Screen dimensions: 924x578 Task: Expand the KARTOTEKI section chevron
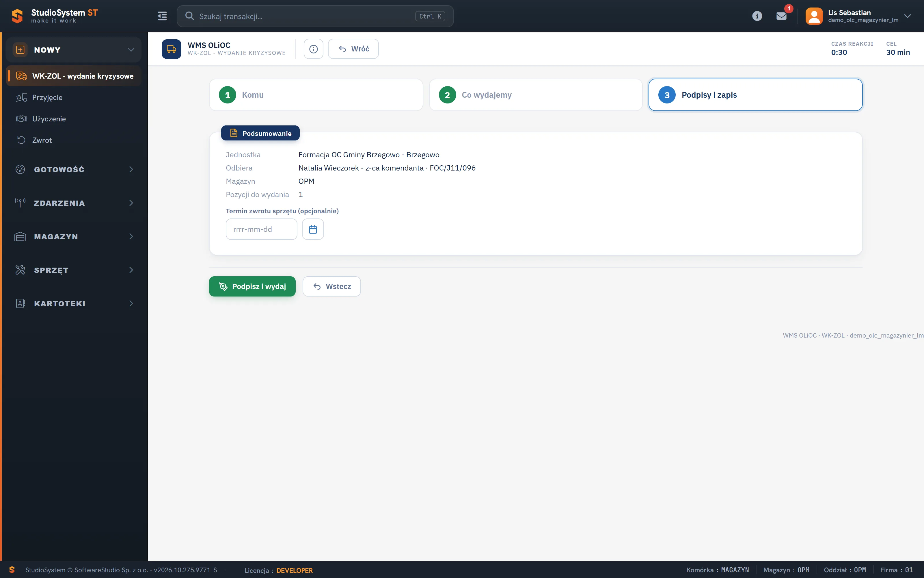pyautogui.click(x=131, y=303)
